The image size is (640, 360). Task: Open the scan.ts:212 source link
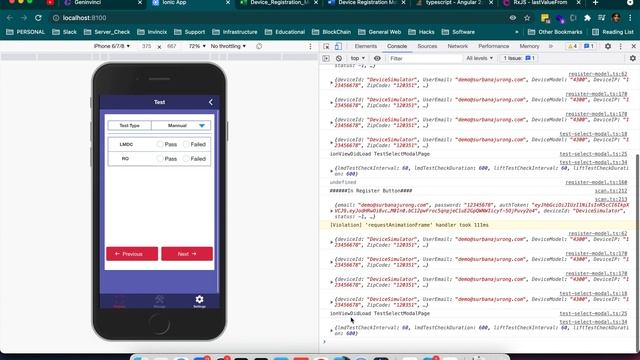pyautogui.click(x=611, y=191)
